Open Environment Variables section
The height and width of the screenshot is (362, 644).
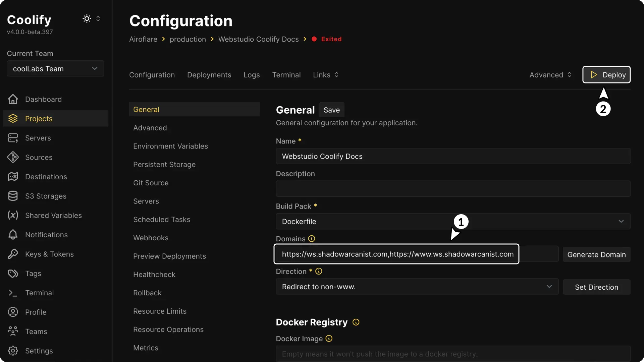(x=170, y=146)
